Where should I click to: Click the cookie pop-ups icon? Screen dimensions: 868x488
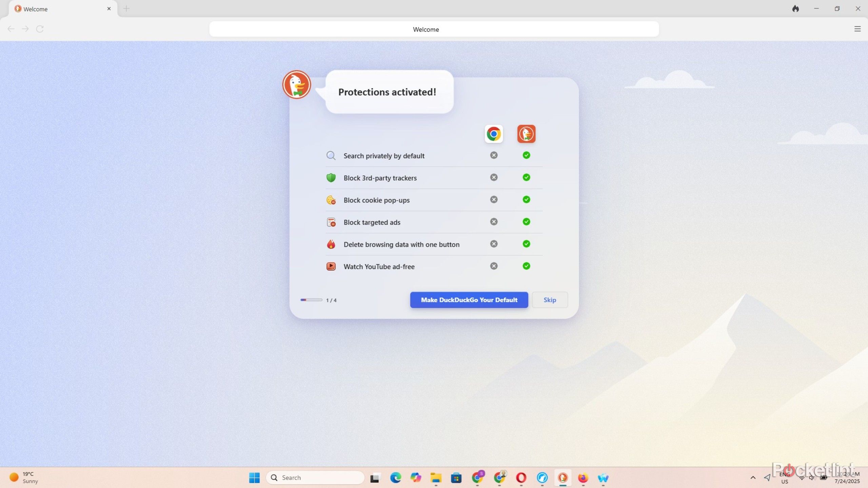click(331, 200)
